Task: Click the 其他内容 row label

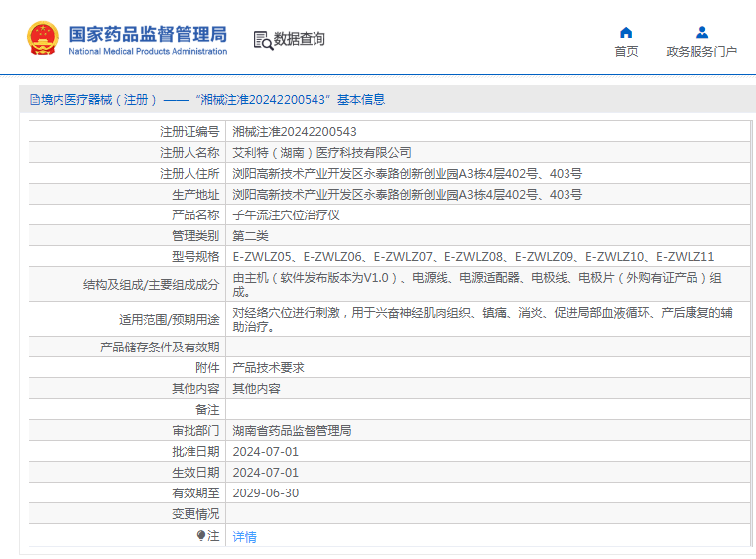Action: click(x=195, y=389)
